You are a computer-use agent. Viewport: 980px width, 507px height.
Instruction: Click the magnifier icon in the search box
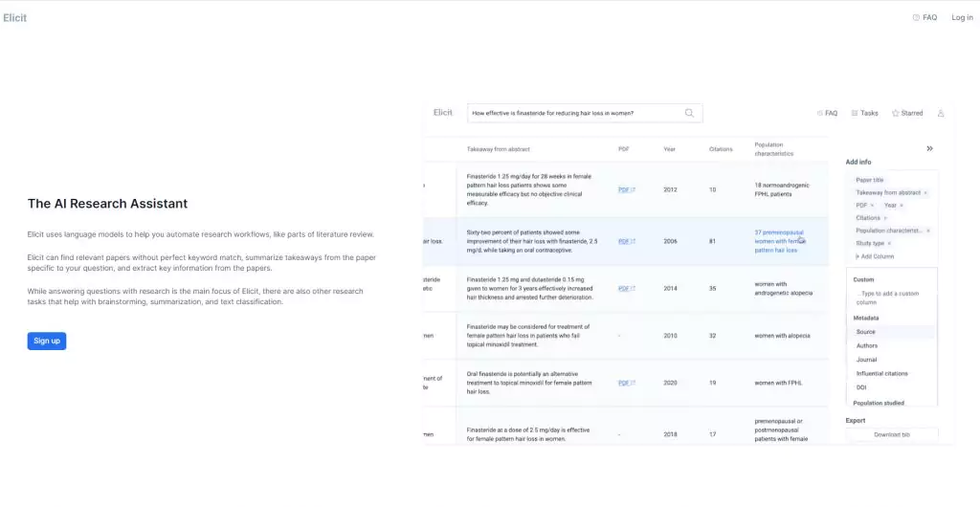click(689, 113)
